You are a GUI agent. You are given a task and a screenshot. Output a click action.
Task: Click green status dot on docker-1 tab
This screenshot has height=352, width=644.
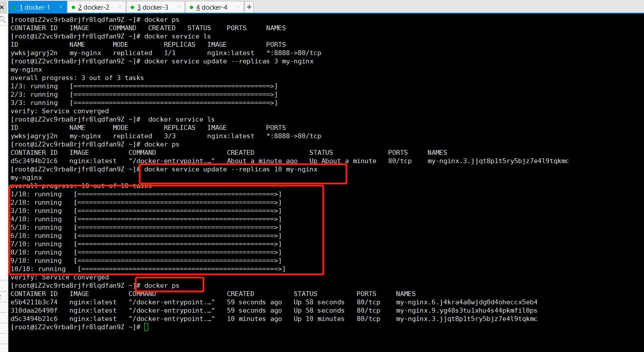[14, 7]
